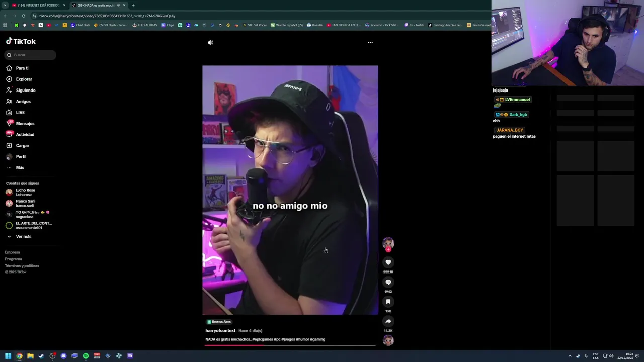Viewport: 644px width, 362px height.
Task: Open the comments bubble icon
Action: click(388, 282)
